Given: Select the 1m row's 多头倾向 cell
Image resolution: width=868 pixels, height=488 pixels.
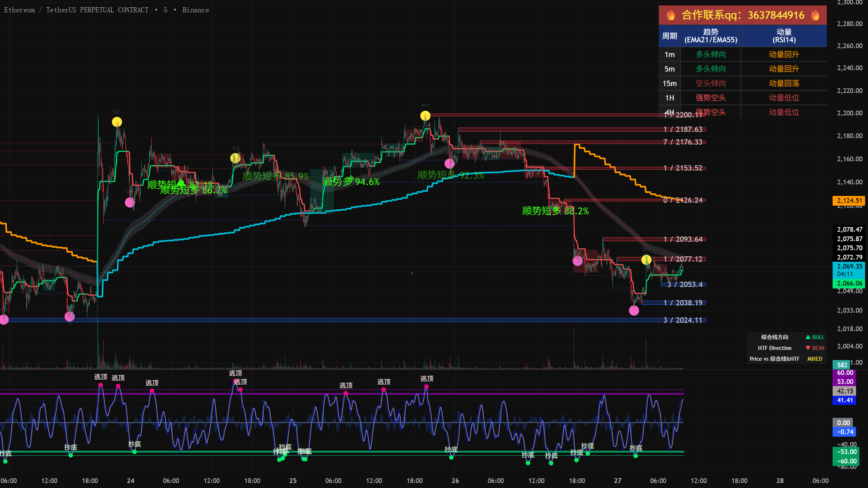Looking at the screenshot, I should (x=711, y=54).
